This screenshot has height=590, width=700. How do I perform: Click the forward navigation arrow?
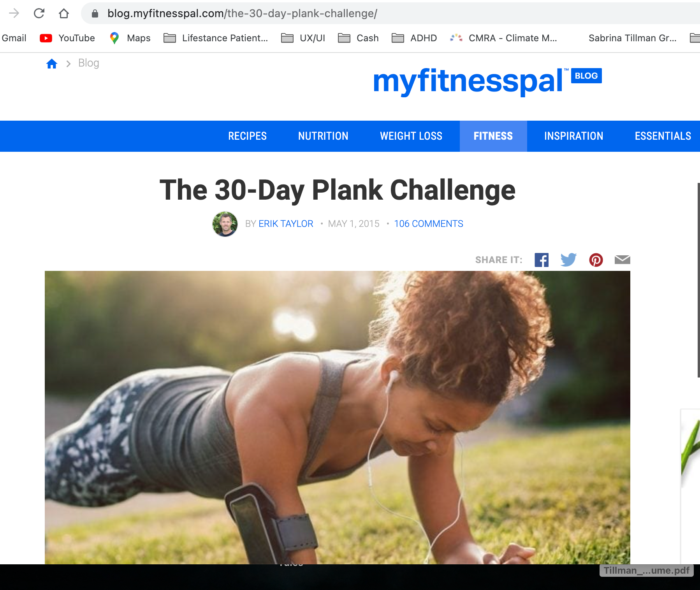tap(14, 14)
